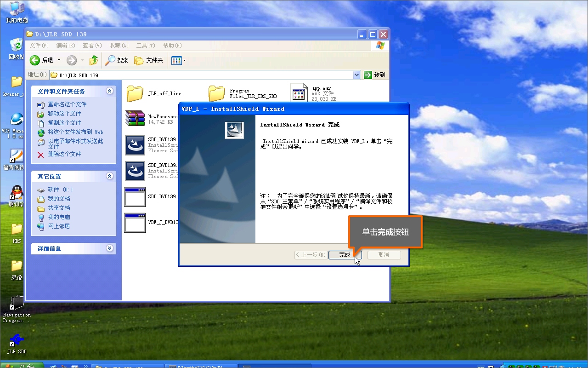Click 将这个文件发布到 Web link
Screen dimensions: 588x368
(x=76, y=132)
